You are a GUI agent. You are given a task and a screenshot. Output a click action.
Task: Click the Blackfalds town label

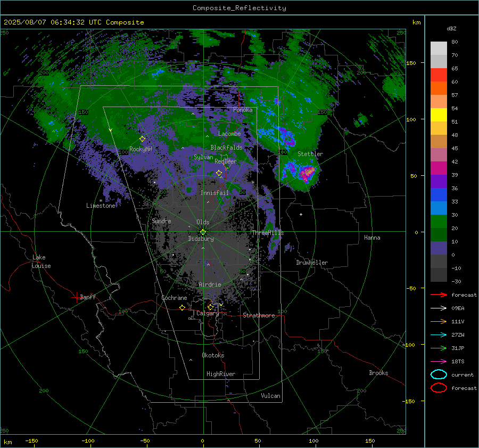pos(226,148)
